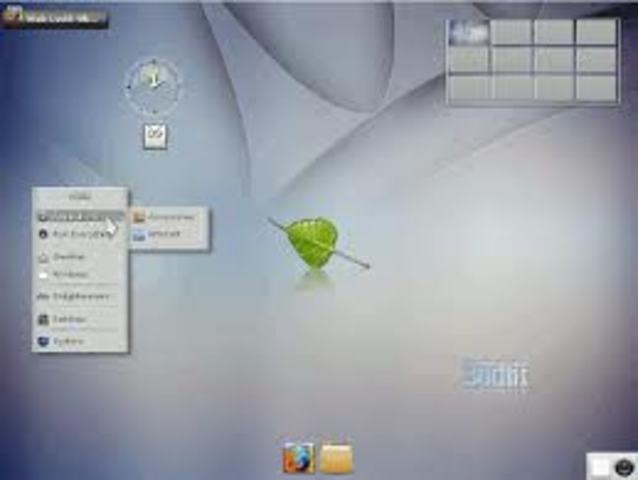The height and width of the screenshot is (480, 638).
Task: Click the white square in bottom-right tray
Action: tap(601, 467)
